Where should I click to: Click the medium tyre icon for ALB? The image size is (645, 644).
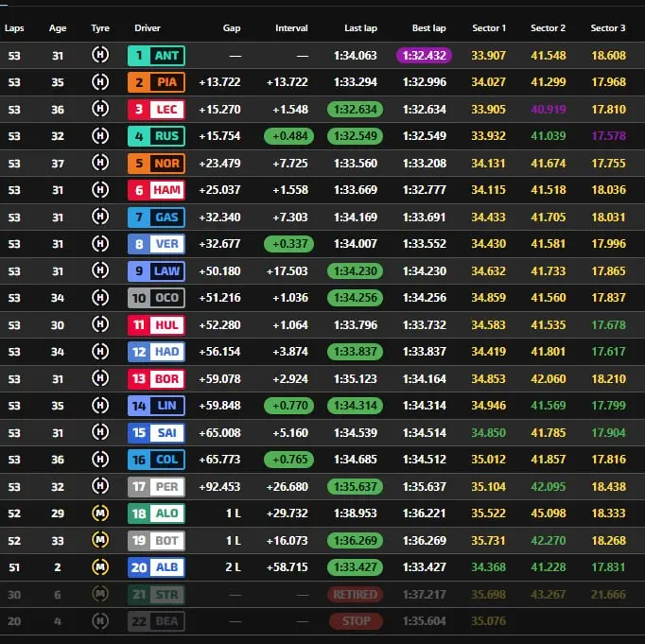pos(99,567)
